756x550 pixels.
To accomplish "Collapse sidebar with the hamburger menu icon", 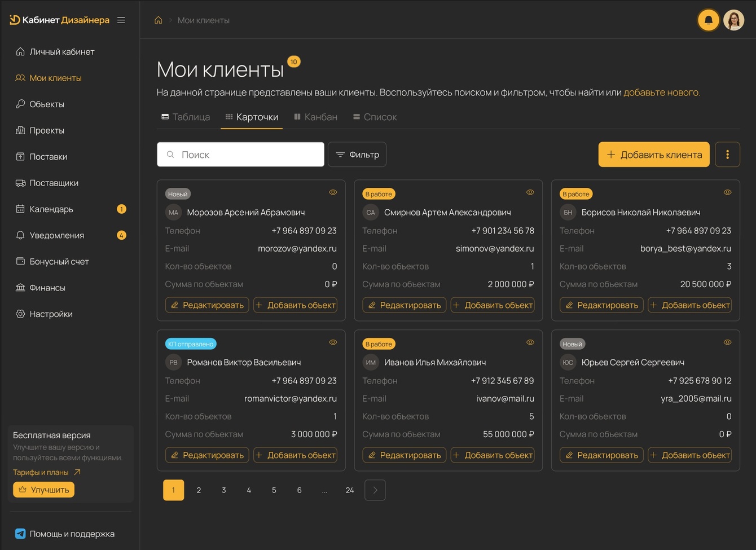I will tap(121, 20).
